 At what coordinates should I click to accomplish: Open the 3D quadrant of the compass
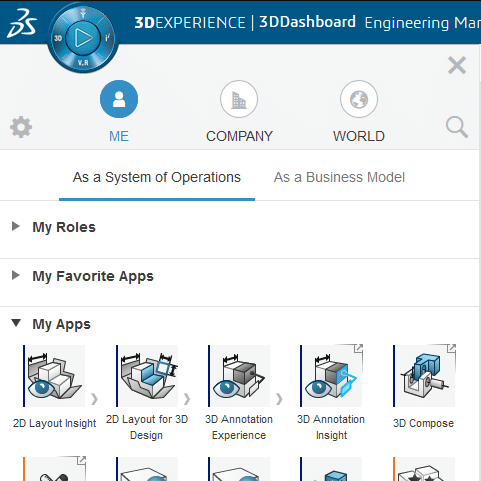58,38
